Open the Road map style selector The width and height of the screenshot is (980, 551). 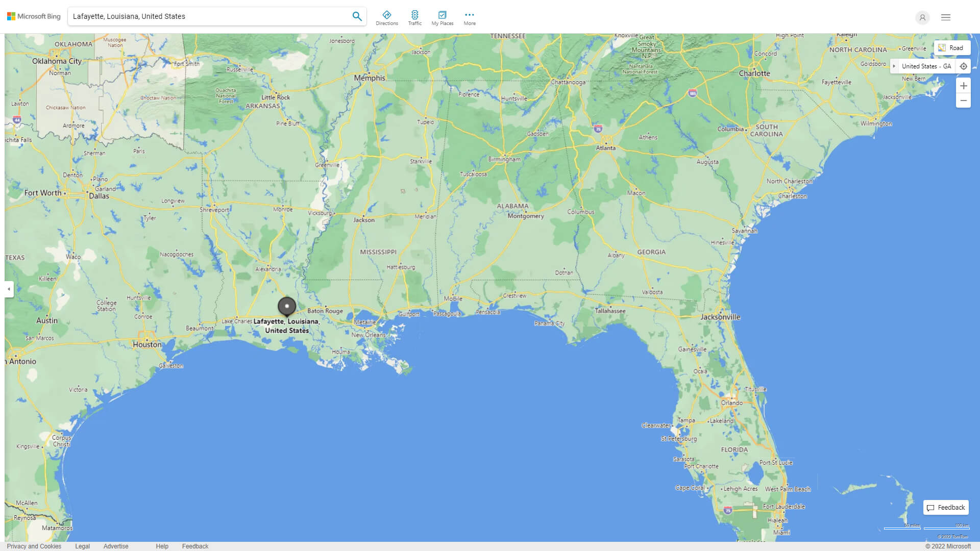(951, 47)
